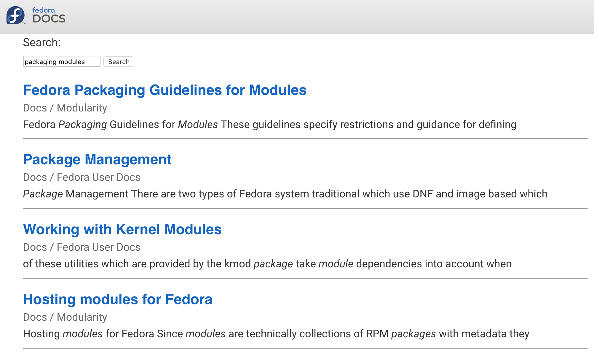Click the fedora DOCS wordmark
Viewport: 594px width, 364px height.
click(49, 15)
